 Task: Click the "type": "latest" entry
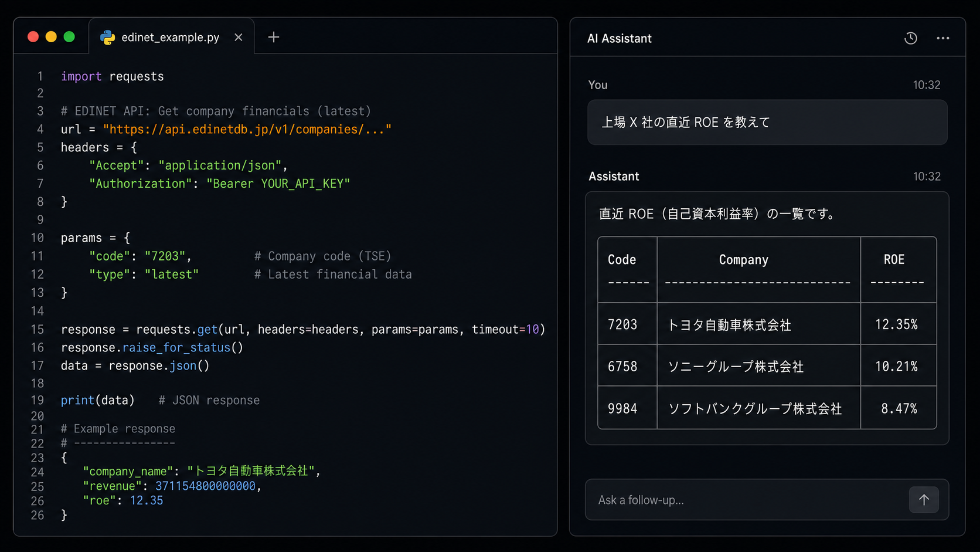pyautogui.click(x=144, y=275)
